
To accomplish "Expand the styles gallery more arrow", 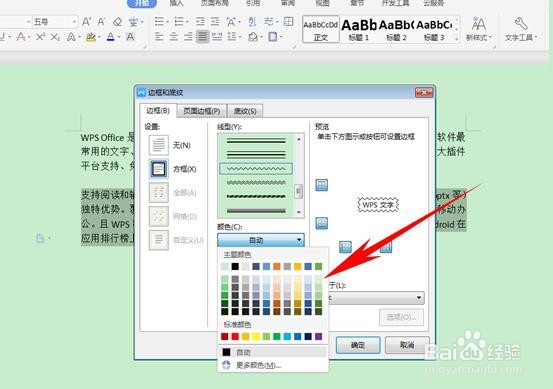I will point(457,38).
